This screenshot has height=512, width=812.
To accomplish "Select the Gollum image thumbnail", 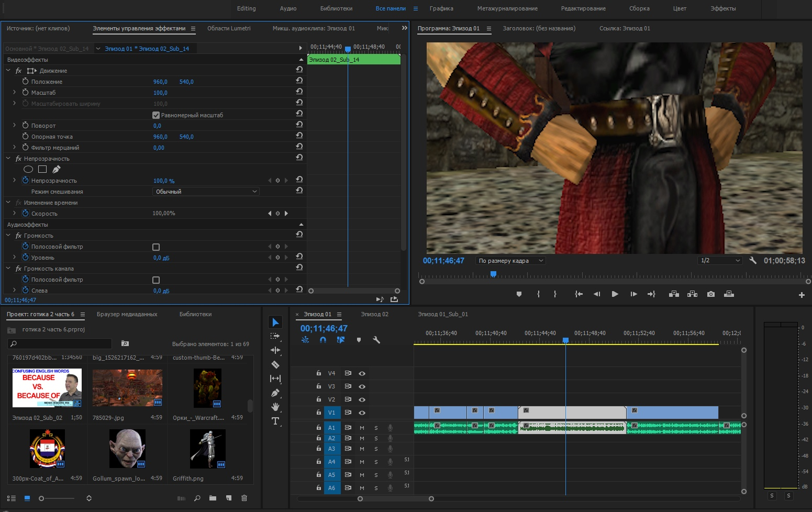I will point(127,449).
